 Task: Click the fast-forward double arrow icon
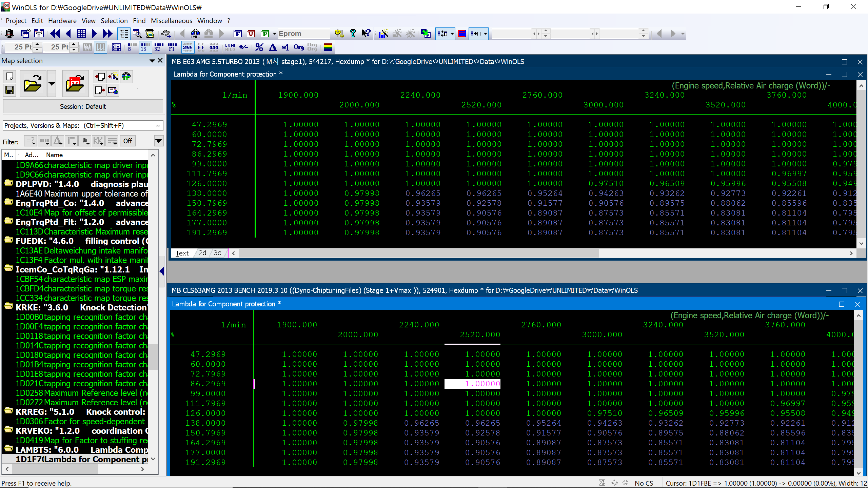[x=107, y=34]
